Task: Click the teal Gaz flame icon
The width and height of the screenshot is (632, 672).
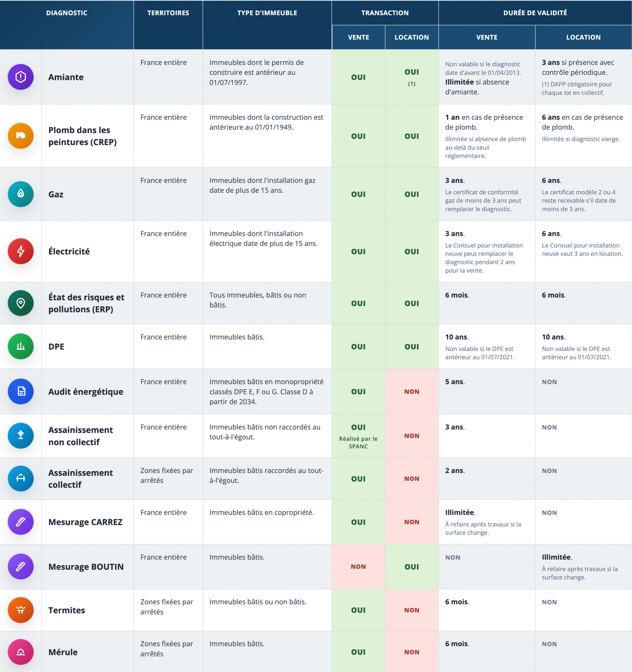Action: (21, 194)
